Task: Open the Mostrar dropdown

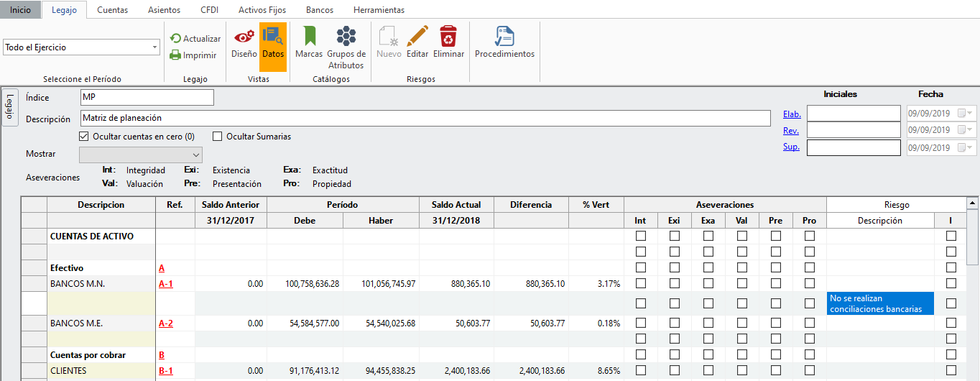Action: click(x=195, y=155)
